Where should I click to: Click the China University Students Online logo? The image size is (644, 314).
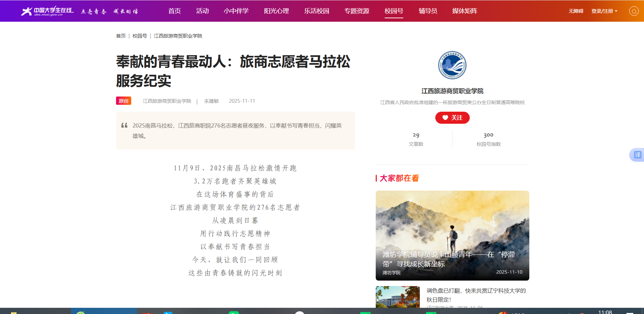(x=47, y=11)
